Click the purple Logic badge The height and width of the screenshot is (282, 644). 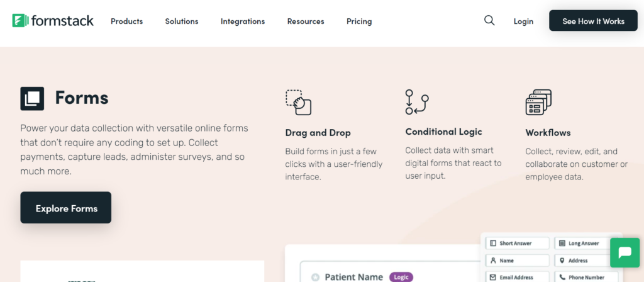click(401, 277)
